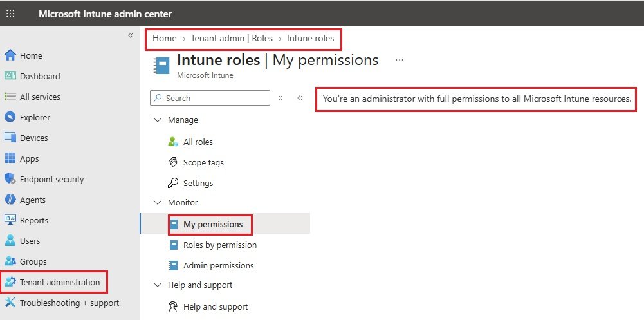
Task: Click the Apps grid icon
Action: [10, 158]
